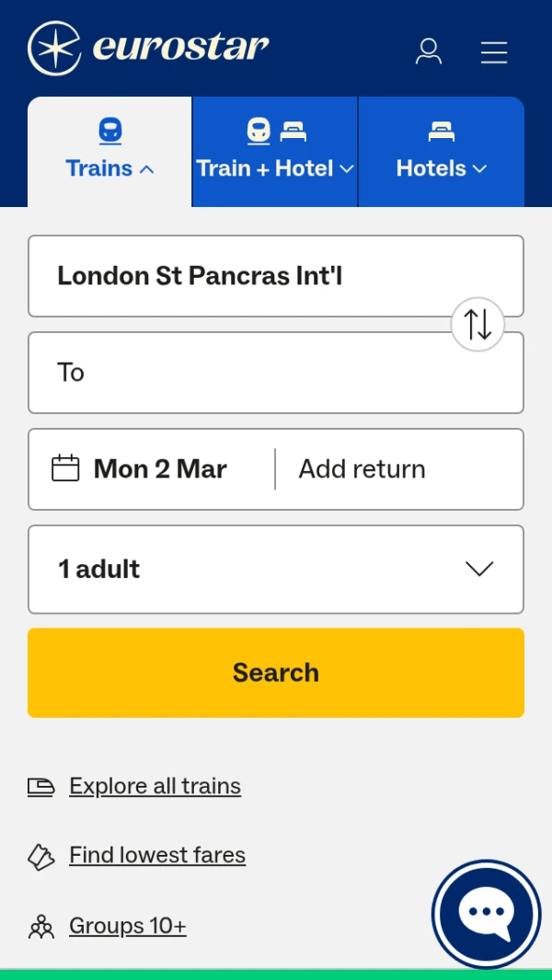Click the ticket tag icon for lowest fares

(41, 857)
